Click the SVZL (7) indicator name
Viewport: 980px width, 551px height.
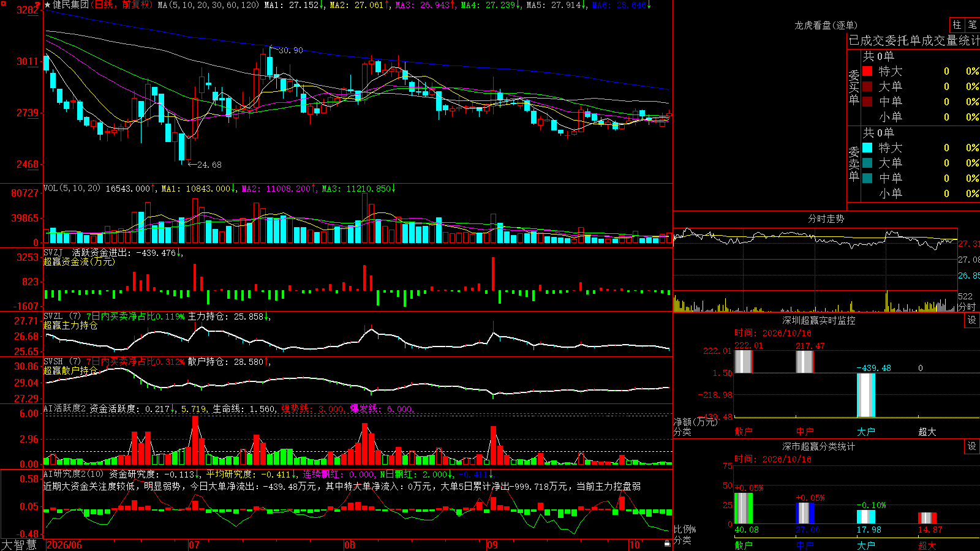point(62,317)
